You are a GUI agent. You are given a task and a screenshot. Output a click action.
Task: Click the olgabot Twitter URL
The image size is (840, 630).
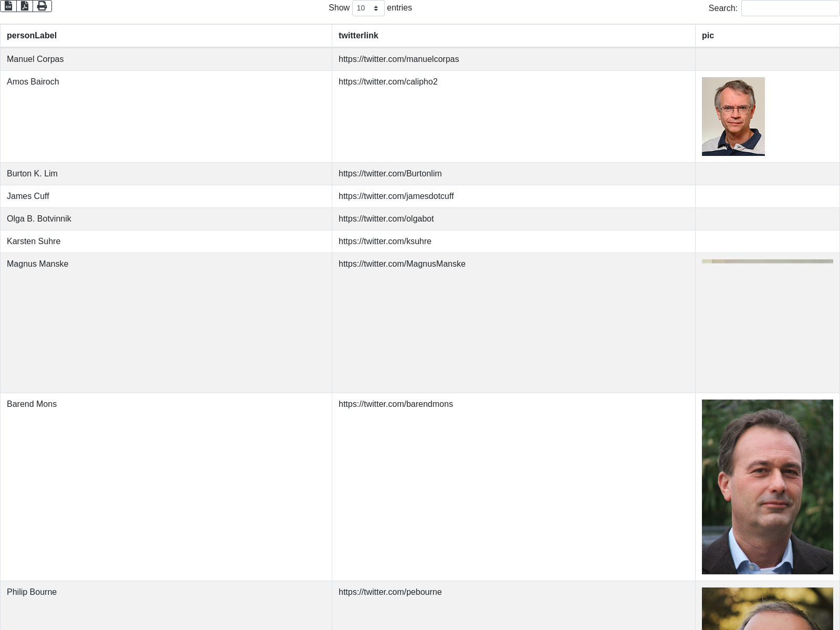pyautogui.click(x=386, y=219)
